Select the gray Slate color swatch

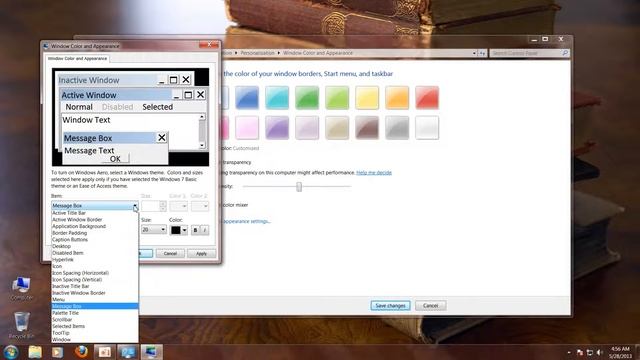pyautogui.click(x=397, y=128)
